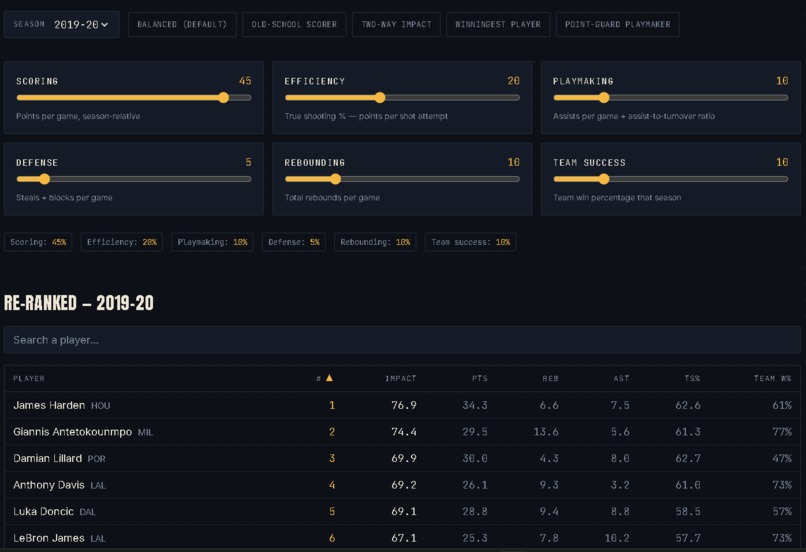806x552 pixels.
Task: Click the Defense: 5% summary chip
Action: [x=294, y=242]
